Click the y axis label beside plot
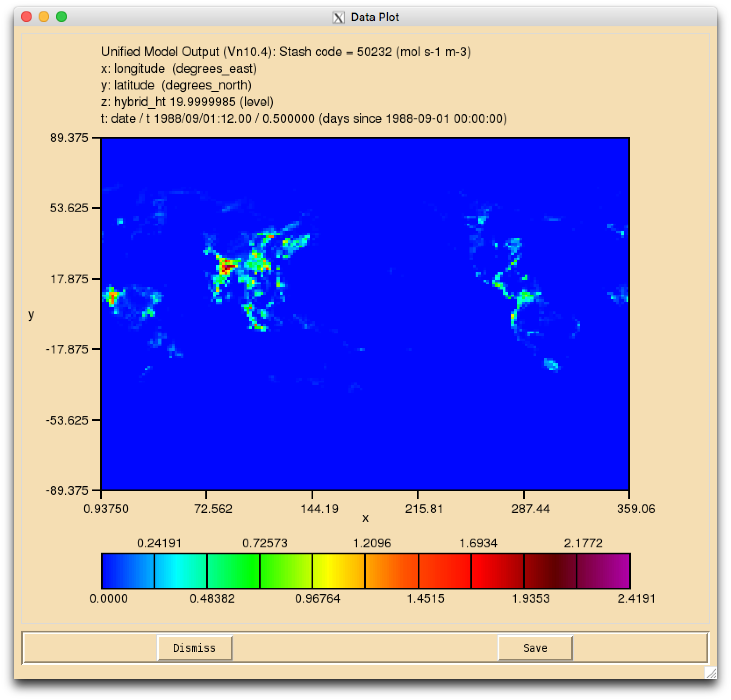Image resolution: width=731 pixels, height=700 pixels. point(31,314)
